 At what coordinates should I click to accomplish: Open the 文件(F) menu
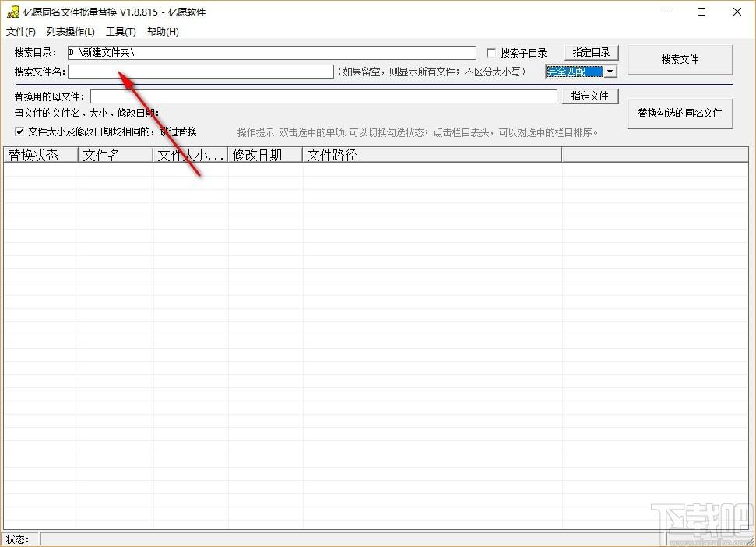(x=21, y=32)
